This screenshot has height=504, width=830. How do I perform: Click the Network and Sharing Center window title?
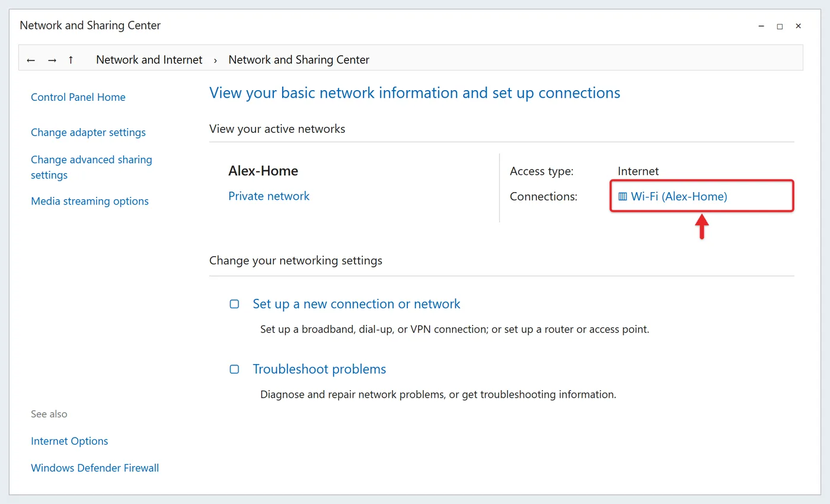(x=90, y=25)
